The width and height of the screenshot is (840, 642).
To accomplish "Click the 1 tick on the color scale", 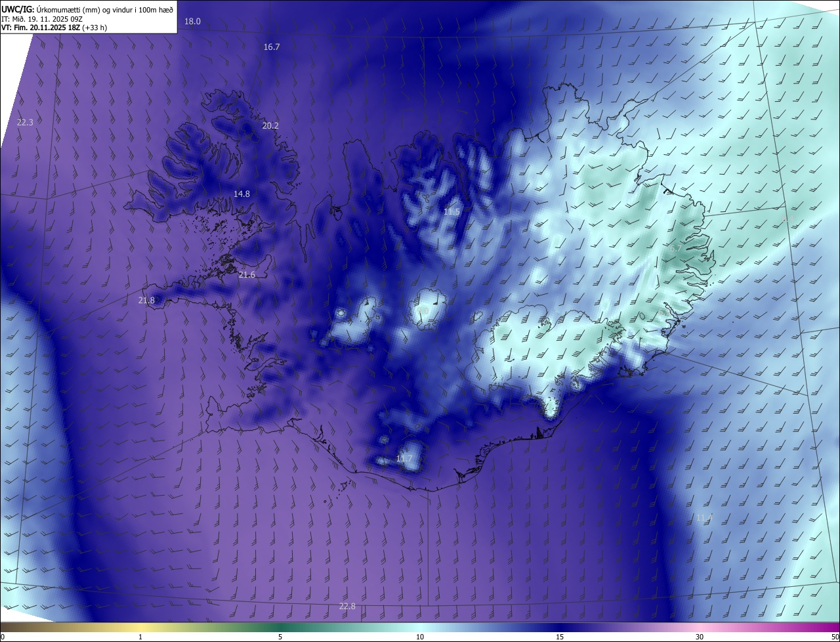I will [x=140, y=637].
